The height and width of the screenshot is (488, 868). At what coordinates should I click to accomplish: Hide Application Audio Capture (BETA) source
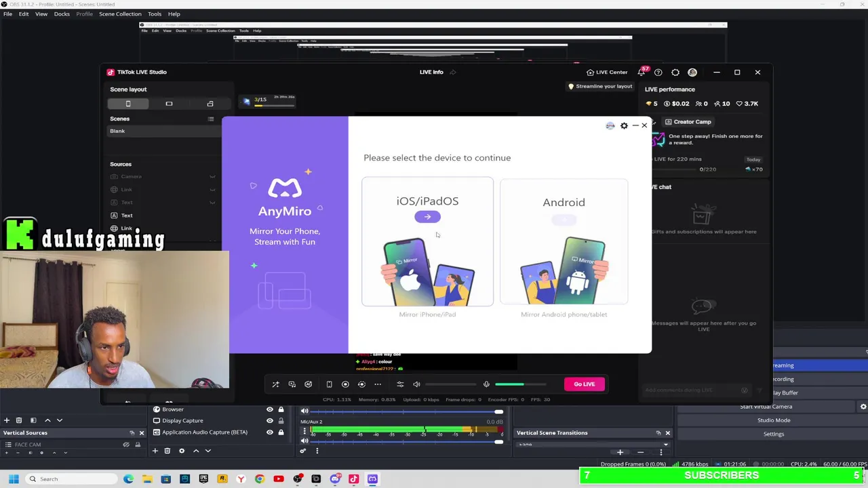[x=270, y=432]
